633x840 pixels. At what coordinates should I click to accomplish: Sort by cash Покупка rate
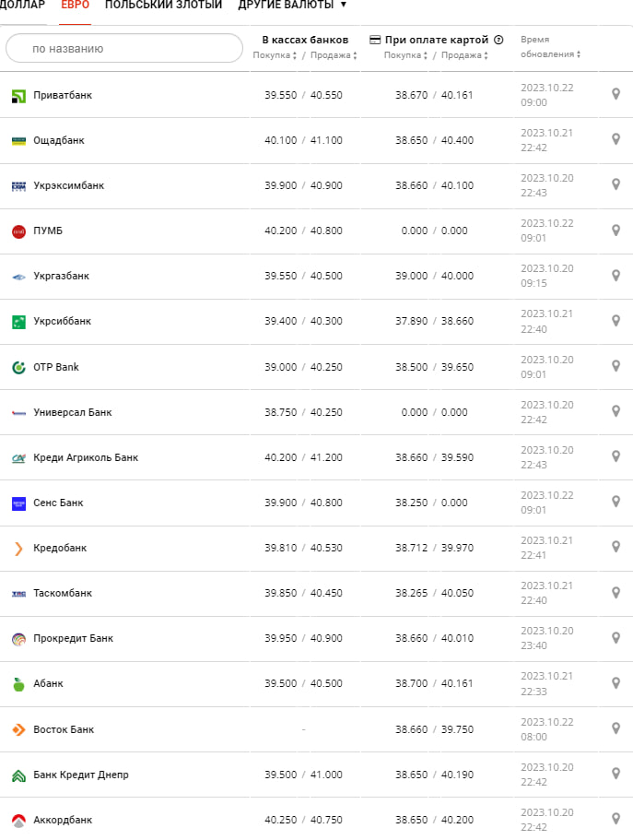coord(275,55)
